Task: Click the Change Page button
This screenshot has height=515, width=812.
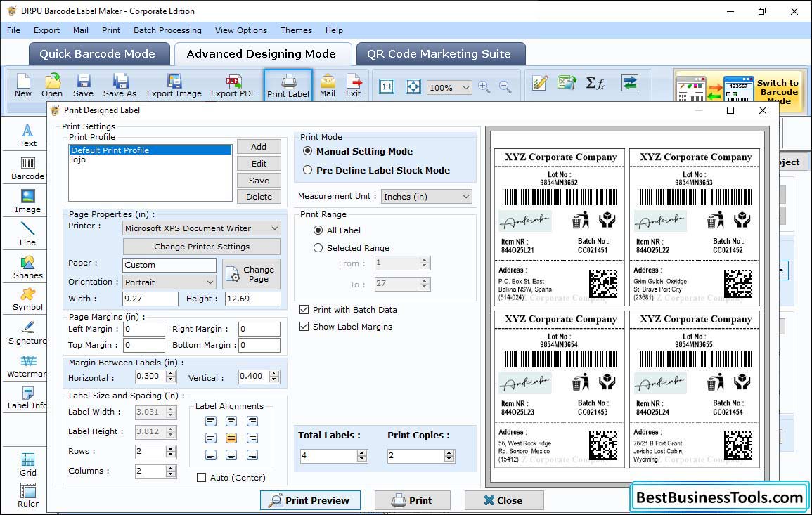Action: click(x=251, y=274)
